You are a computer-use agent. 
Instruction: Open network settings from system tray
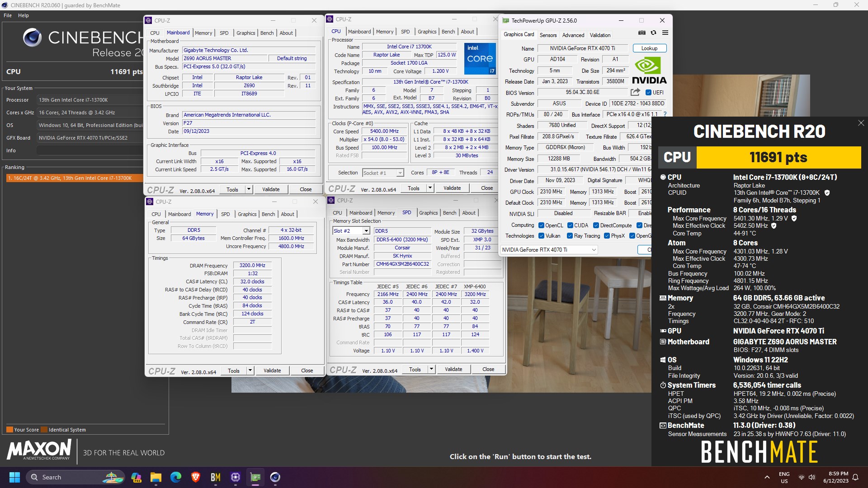[802, 477]
